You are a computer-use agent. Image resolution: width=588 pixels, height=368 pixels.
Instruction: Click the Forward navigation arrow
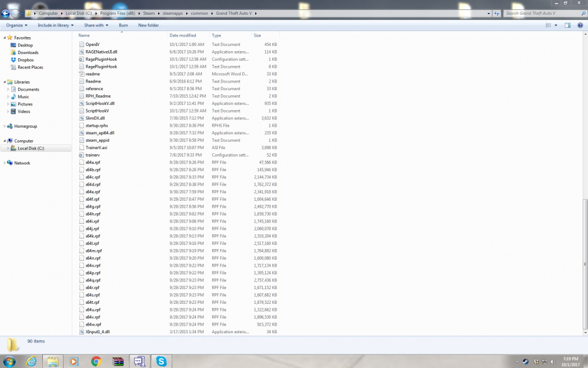(15, 14)
